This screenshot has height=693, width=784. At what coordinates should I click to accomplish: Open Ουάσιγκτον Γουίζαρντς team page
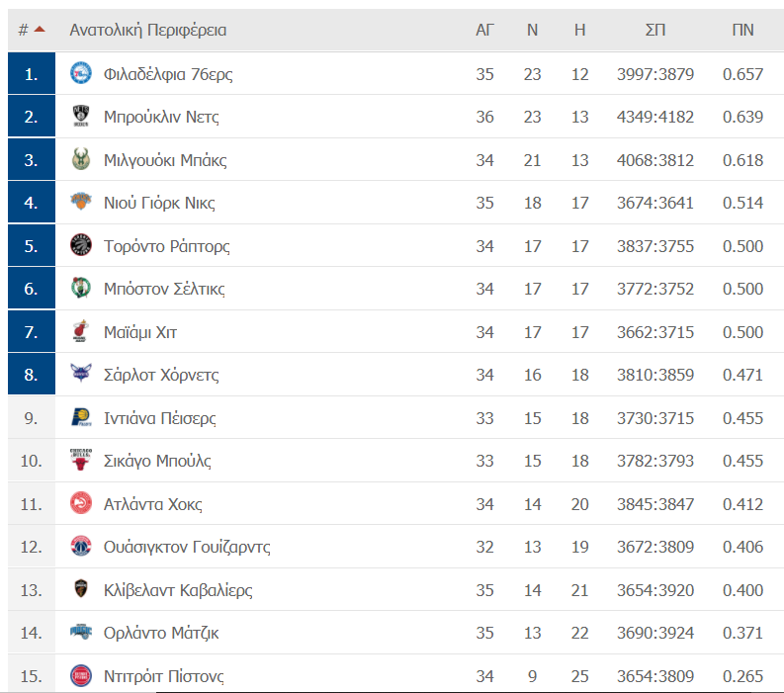187,547
